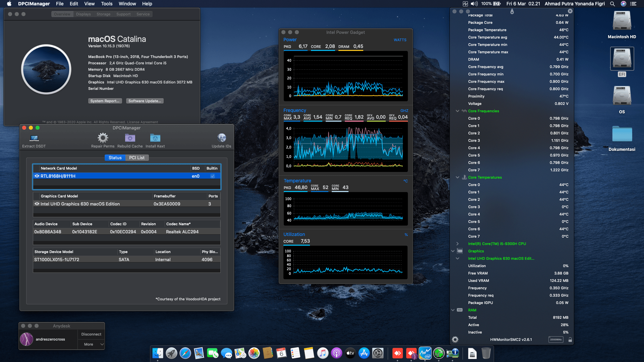Click the HWMonitorSMC2 pin icon
The height and width of the screenshot is (362, 644).
click(x=512, y=11)
